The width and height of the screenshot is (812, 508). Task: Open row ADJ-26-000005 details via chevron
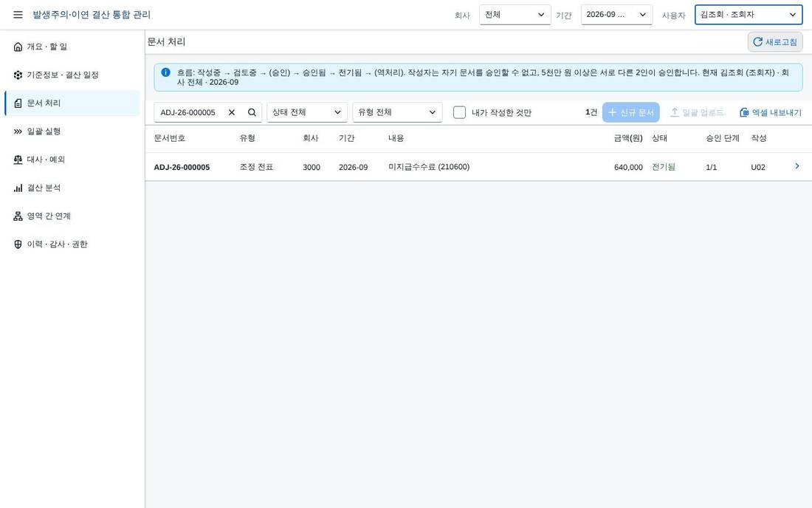pos(797,166)
